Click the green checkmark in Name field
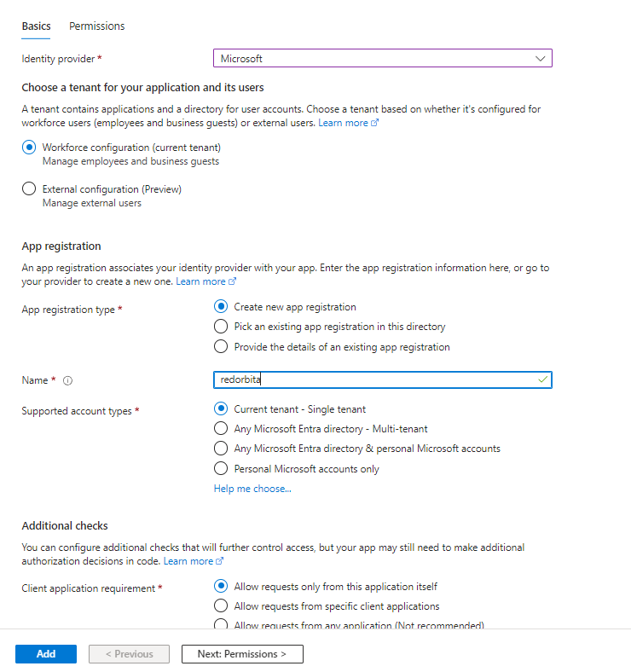Screen dimensions: 631x672 [543, 379]
